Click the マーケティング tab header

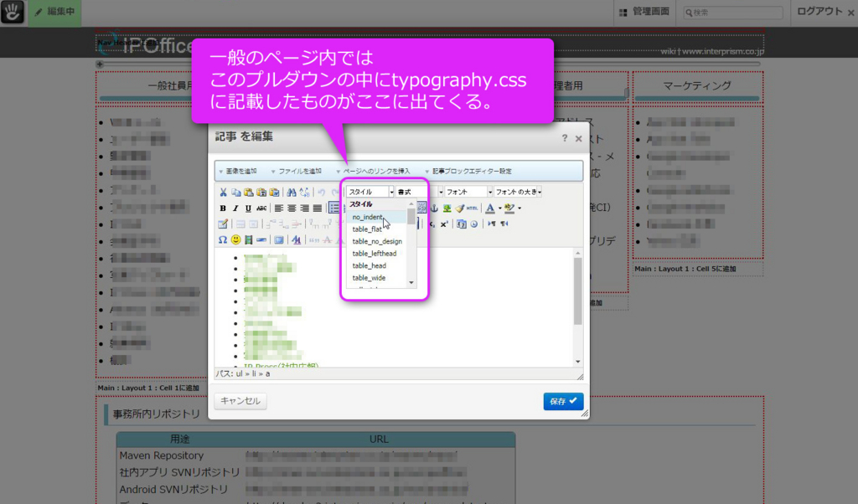coord(697,86)
